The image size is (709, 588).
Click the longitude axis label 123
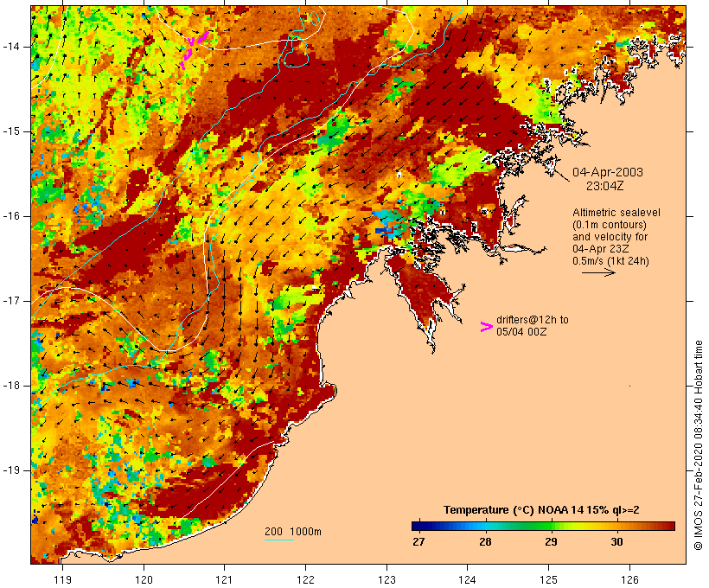click(x=386, y=579)
